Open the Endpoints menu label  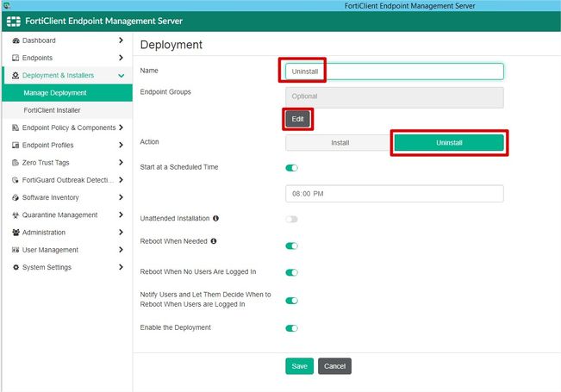37,58
